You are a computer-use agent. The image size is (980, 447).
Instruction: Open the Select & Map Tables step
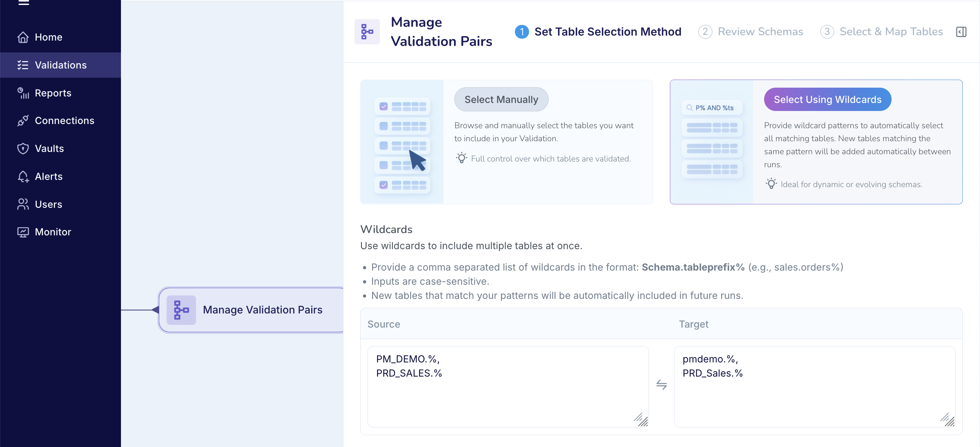[x=892, y=31]
